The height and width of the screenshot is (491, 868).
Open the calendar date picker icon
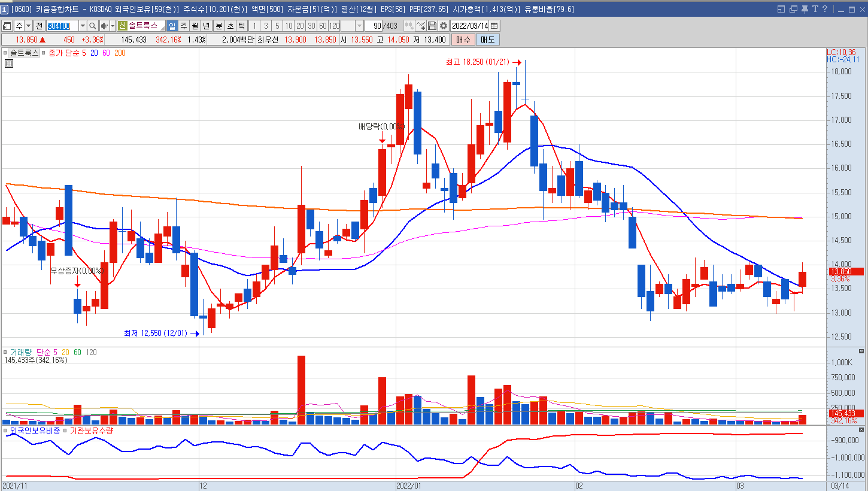tap(494, 26)
